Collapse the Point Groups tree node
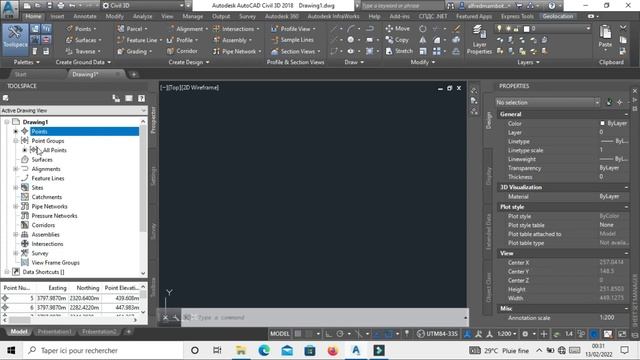The height and width of the screenshot is (360, 640). click(x=16, y=141)
